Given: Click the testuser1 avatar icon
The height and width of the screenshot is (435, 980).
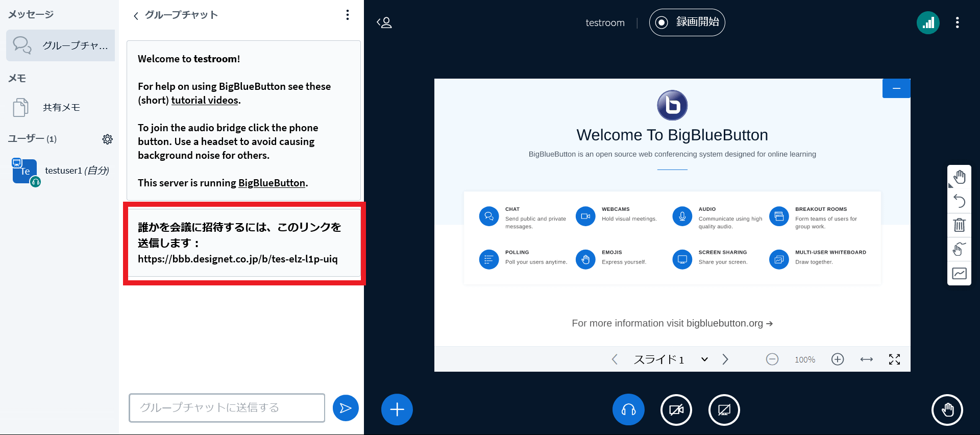Looking at the screenshot, I should click(25, 172).
